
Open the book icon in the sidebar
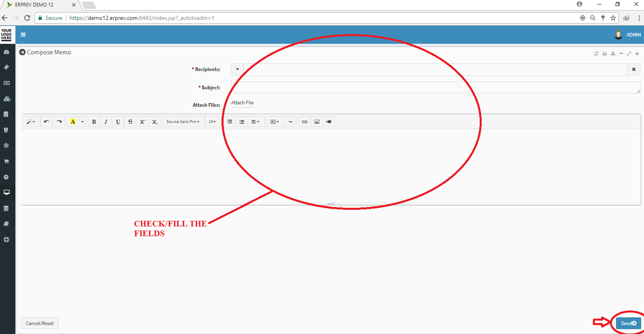(x=6, y=224)
